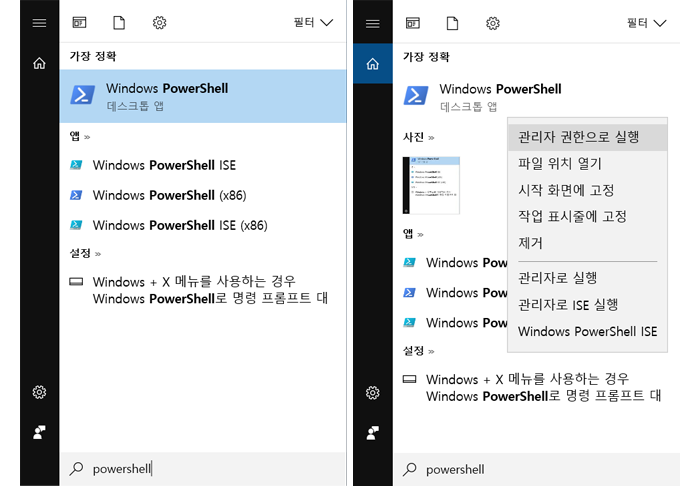Viewport: 700px width, 486px height.
Task: Open the apps filter icon in right panel
Action: click(413, 23)
